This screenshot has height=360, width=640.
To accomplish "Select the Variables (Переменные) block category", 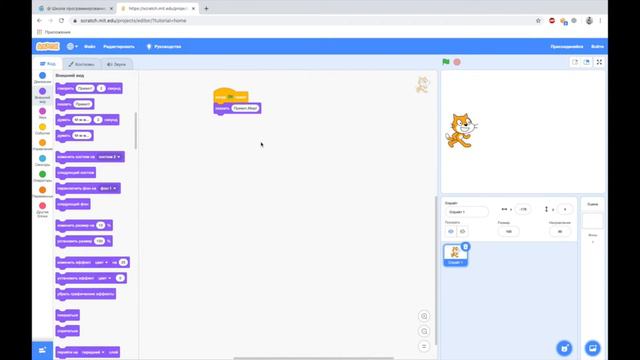I will (42, 192).
